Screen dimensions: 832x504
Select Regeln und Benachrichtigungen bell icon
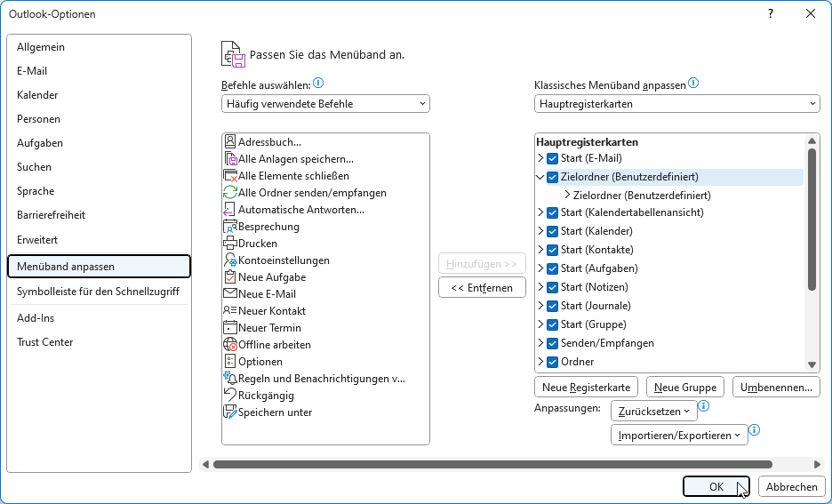pyautogui.click(x=230, y=379)
